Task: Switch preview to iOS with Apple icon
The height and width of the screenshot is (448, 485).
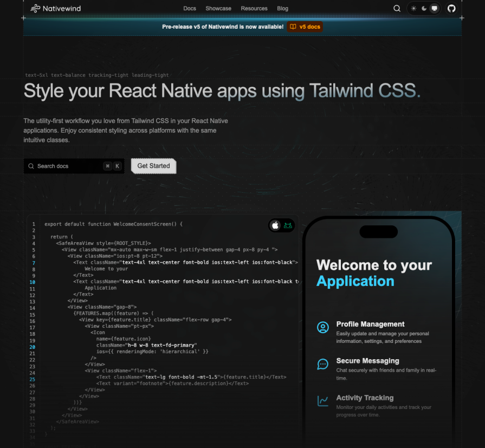Action: coord(275,225)
